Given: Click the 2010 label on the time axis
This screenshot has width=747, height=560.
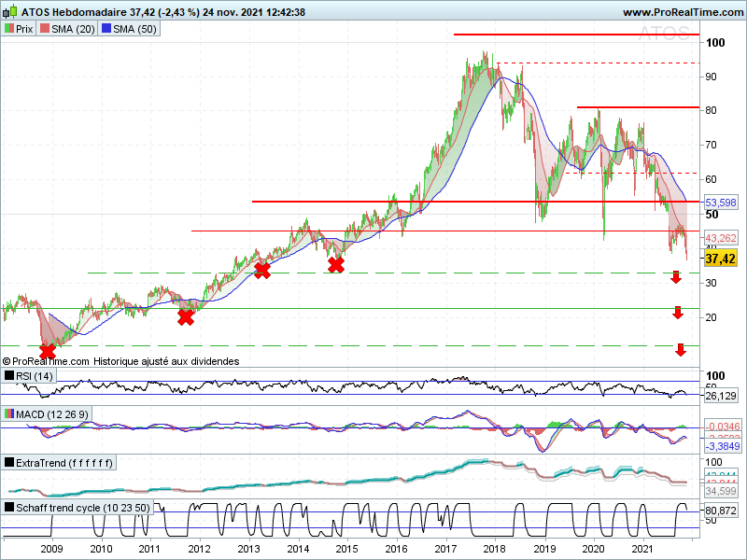Looking at the screenshot, I should [101, 549].
